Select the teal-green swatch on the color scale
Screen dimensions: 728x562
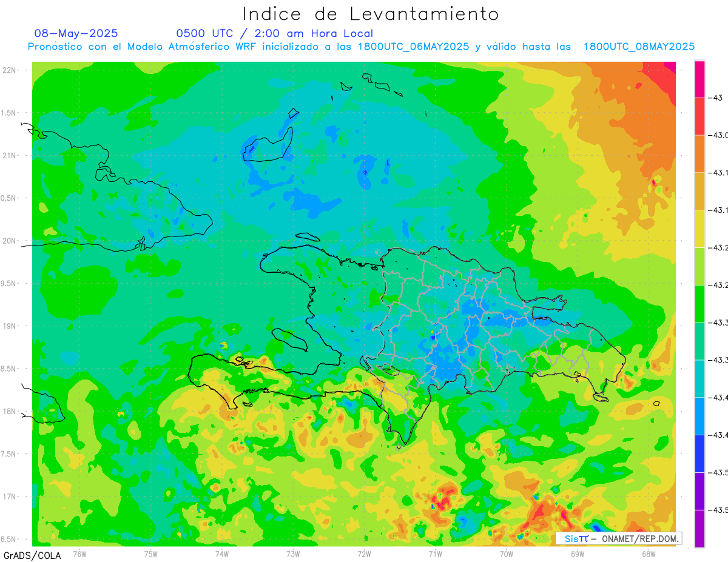(x=699, y=341)
